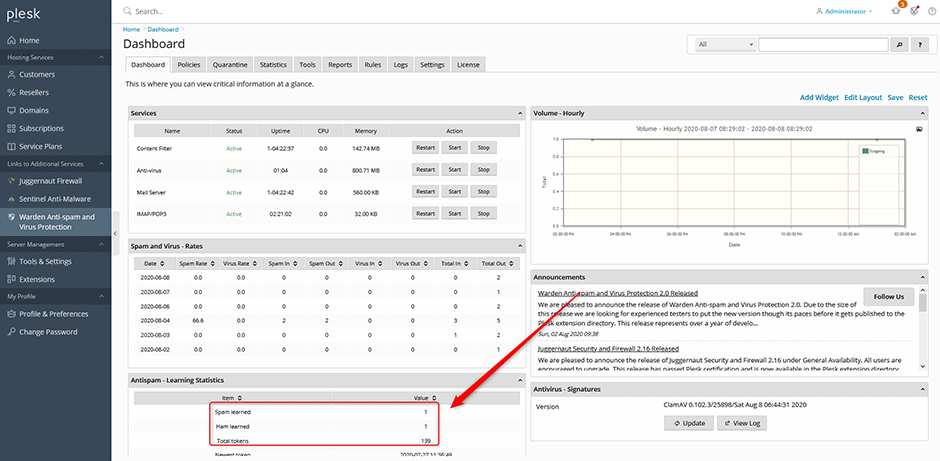The height and width of the screenshot is (461, 940).
Task: Launch Juggernaut Firewall link
Action: coord(50,180)
